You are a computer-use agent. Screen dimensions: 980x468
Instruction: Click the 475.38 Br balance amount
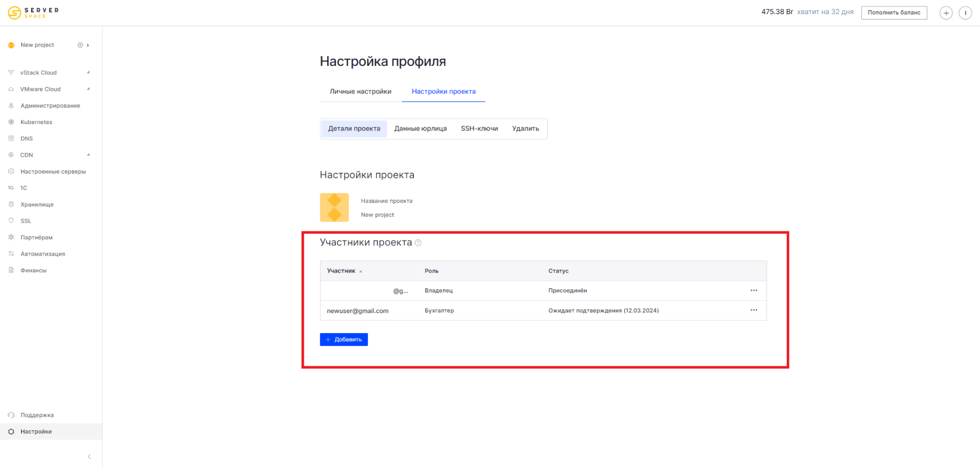[x=777, y=12]
